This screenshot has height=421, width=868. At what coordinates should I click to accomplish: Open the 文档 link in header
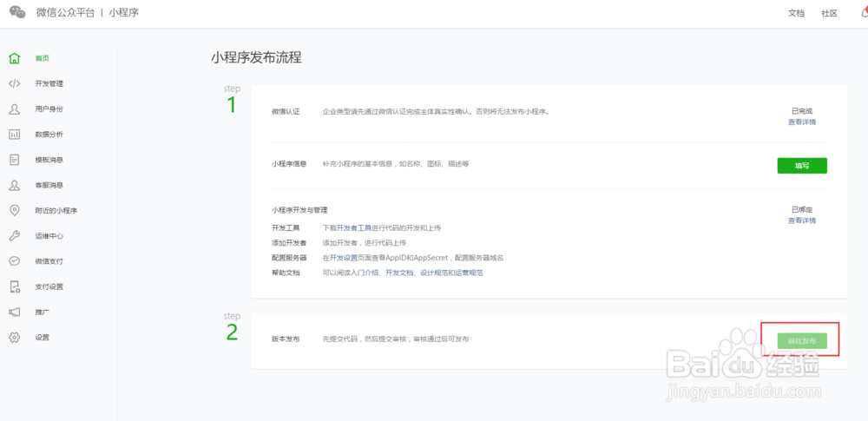[x=796, y=13]
